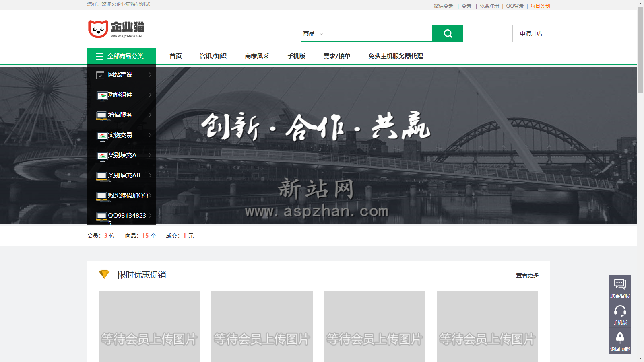This screenshot has width=644, height=362.
Task: Select 手机版 in the navigation bar
Action: click(x=296, y=56)
